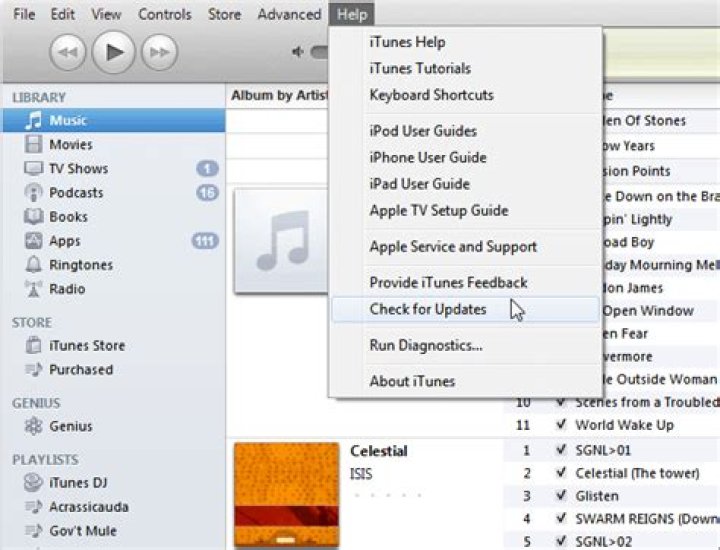Click the Next track fast-forward button
720x550 pixels.
coord(159,53)
